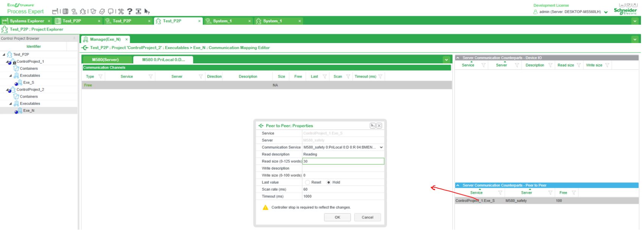Sort by Device IO Service column header
The width and height of the screenshot is (644, 230).
(x=468, y=65)
